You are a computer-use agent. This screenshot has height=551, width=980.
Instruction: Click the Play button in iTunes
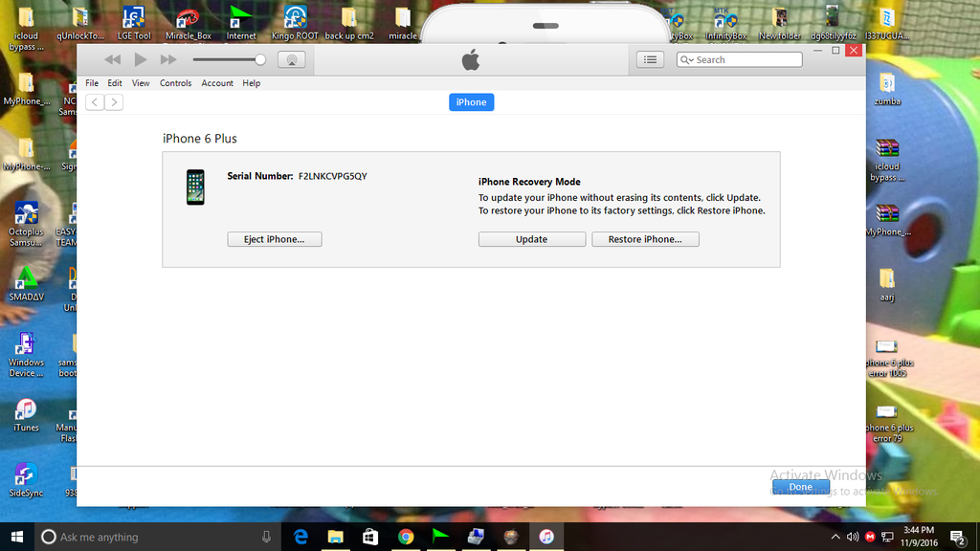pyautogui.click(x=141, y=59)
